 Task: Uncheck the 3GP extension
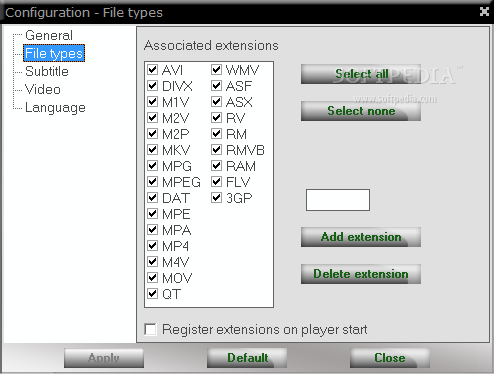pyautogui.click(x=217, y=198)
